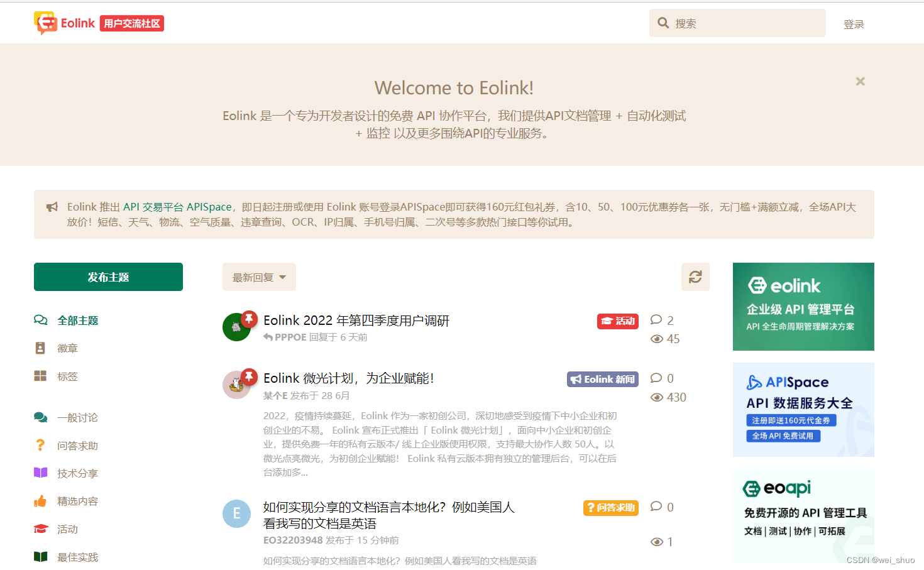Click the 某个E 发布于 28 6月 text
This screenshot has height=570, width=924.
coord(306,396)
